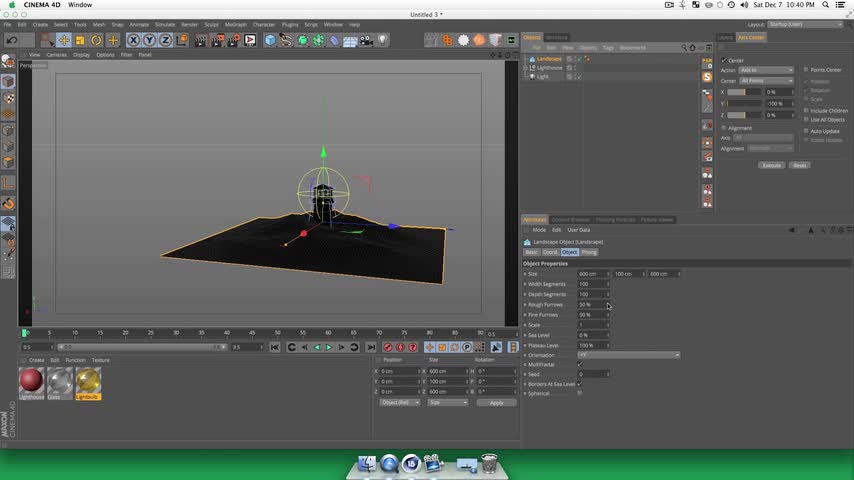Click the Cube primitive icon

(269, 40)
